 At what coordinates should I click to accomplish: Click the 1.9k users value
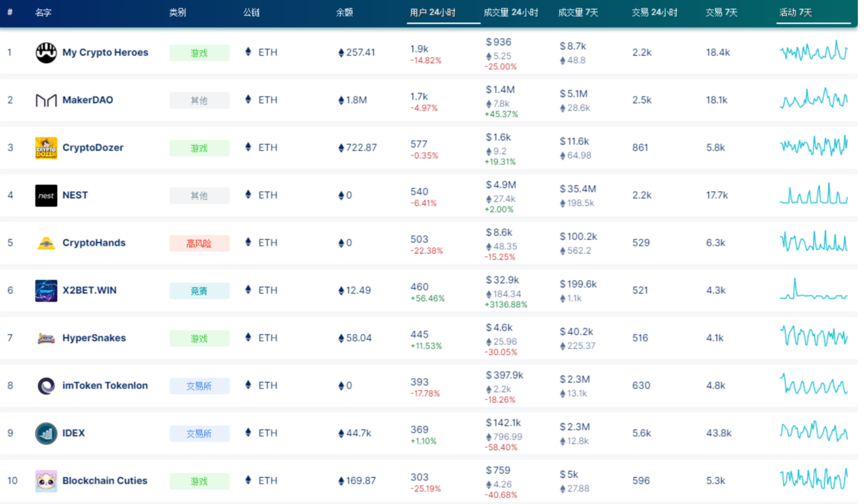click(x=419, y=48)
